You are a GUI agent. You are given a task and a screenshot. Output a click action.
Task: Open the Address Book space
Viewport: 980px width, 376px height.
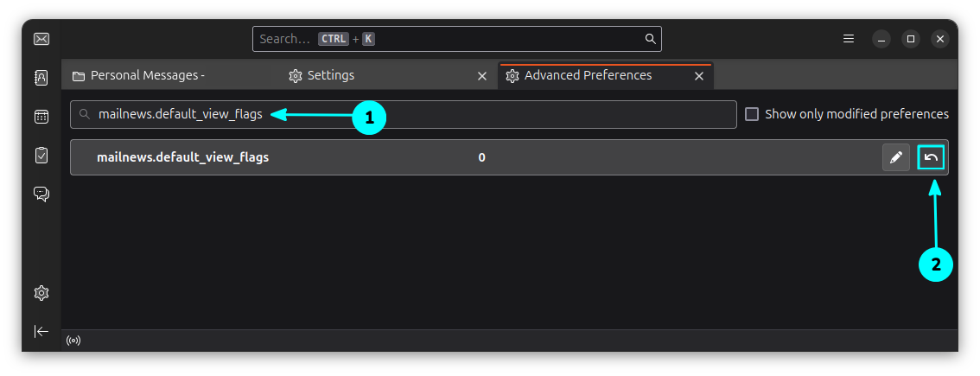[41, 77]
